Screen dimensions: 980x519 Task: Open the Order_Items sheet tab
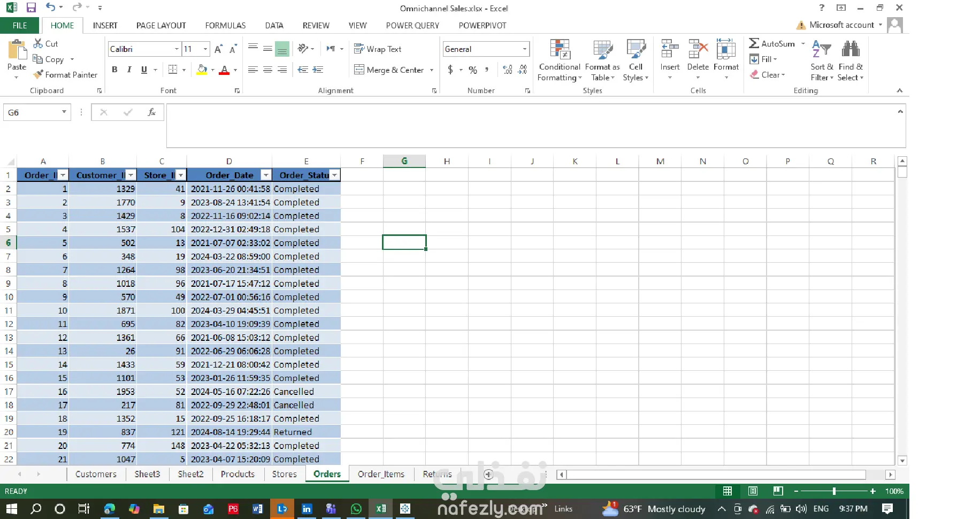(x=381, y=475)
